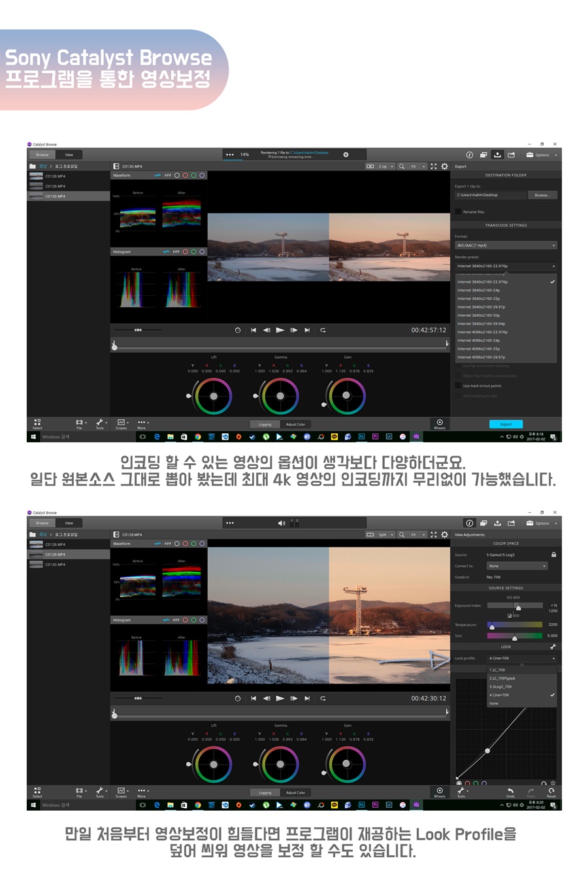Viewport: 588px width, 882px height.
Task: Open the 2 Up preview mode dropdown
Action: coord(380,167)
